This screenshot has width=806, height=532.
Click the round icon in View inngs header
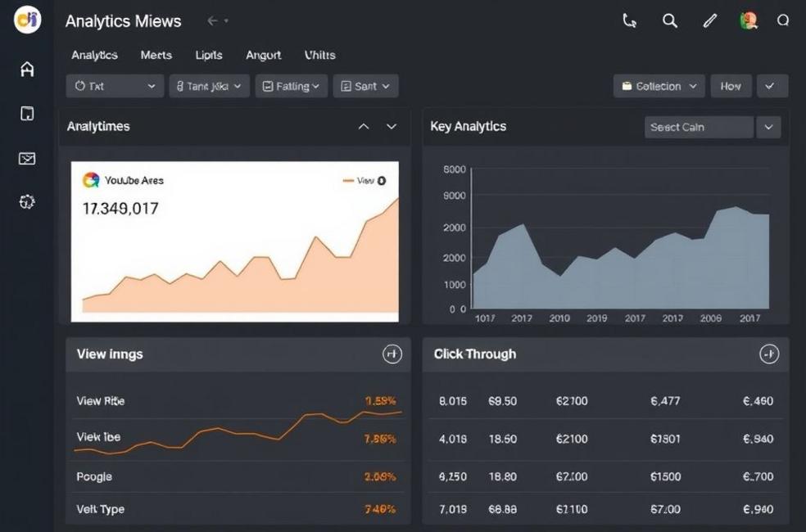pos(392,354)
